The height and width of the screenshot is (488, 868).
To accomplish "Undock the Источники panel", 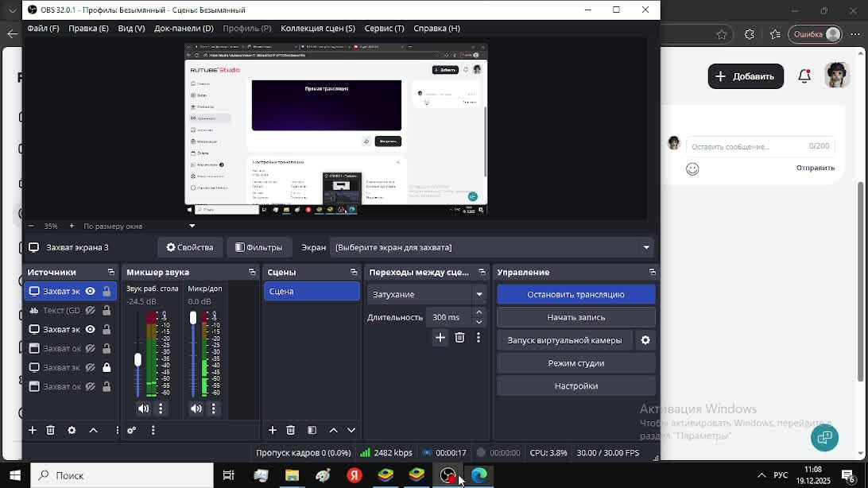I will pos(110,273).
